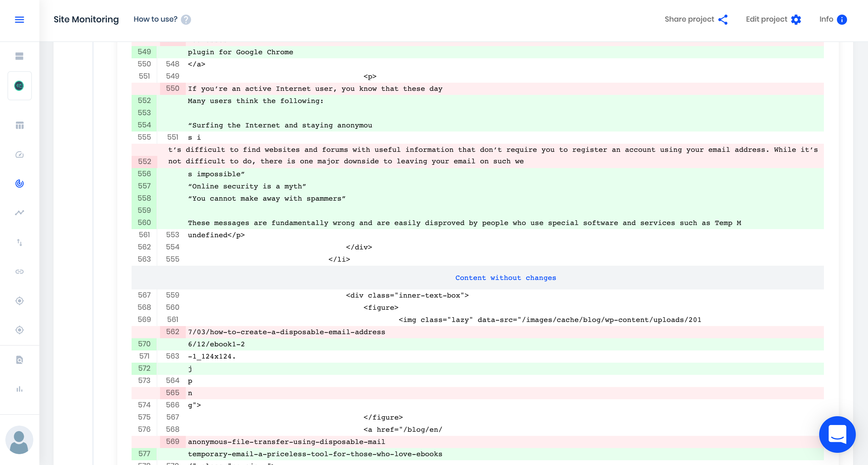Click the Share project icon
The image size is (868, 465).
coord(723,20)
